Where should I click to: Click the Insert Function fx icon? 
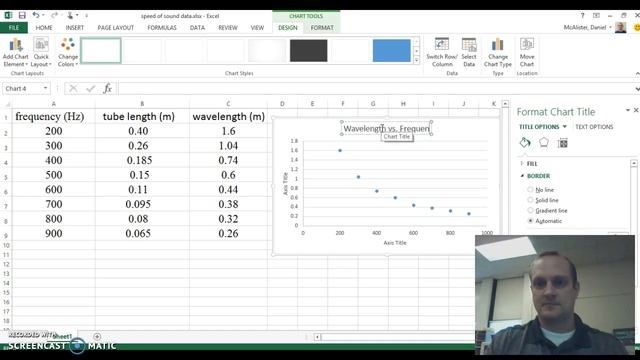107,88
